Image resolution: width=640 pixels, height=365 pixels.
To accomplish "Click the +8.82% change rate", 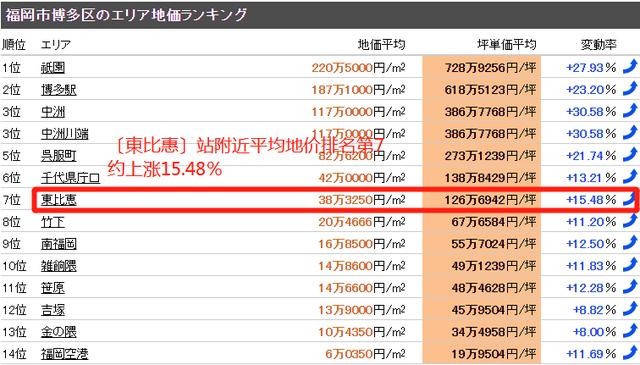I will pos(595,310).
